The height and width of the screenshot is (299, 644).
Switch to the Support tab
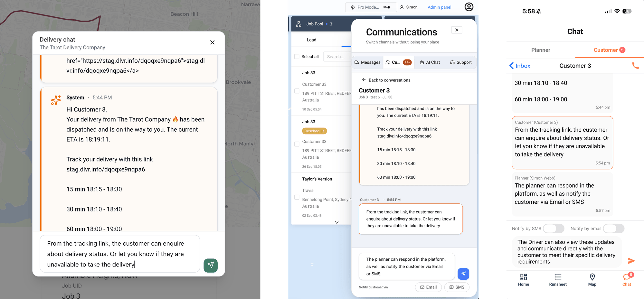461,62
